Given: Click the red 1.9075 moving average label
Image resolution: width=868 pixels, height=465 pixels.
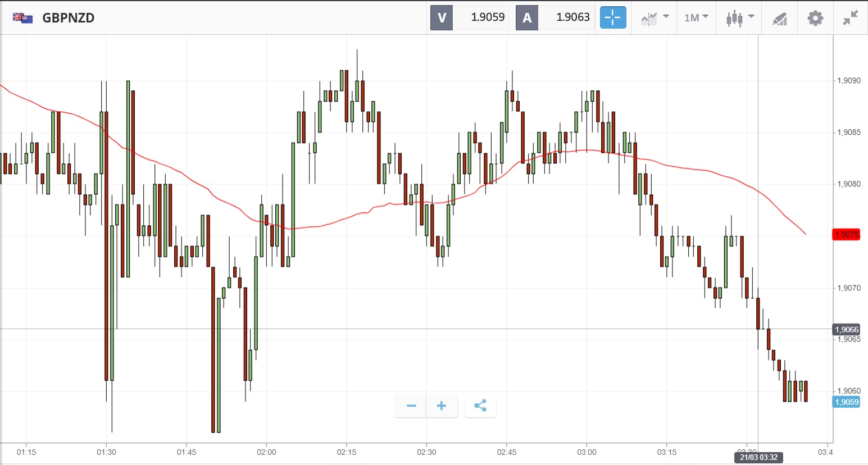Looking at the screenshot, I should (x=846, y=234).
